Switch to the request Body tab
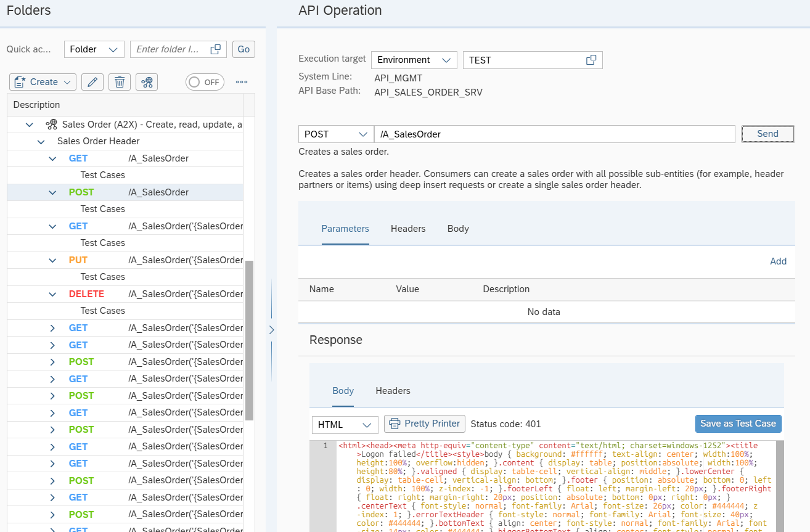The width and height of the screenshot is (810, 532). click(x=458, y=229)
